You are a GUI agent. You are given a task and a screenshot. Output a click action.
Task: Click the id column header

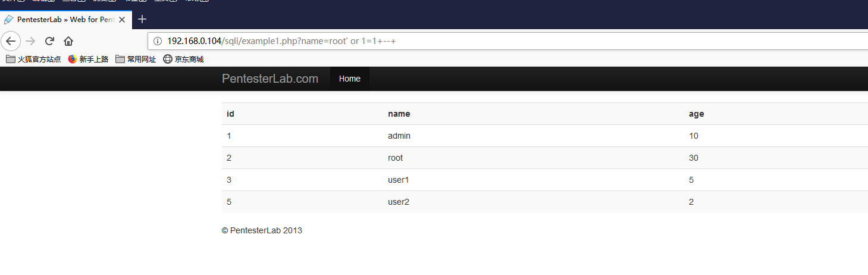click(x=230, y=114)
